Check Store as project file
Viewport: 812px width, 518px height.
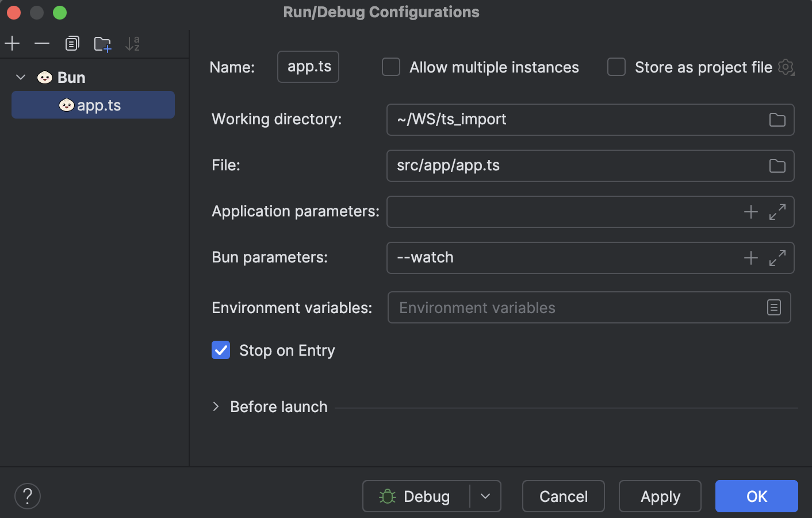[616, 67]
